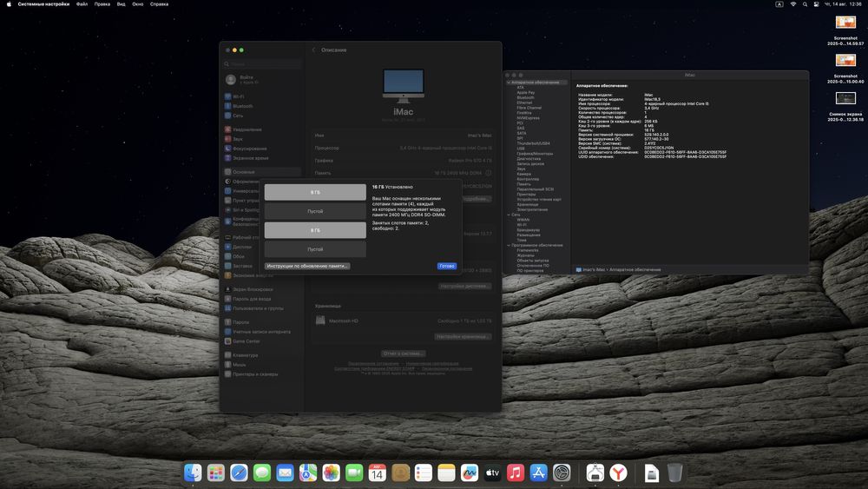Open the Trash in the Dock
The width and height of the screenshot is (868, 489).
[674, 472]
